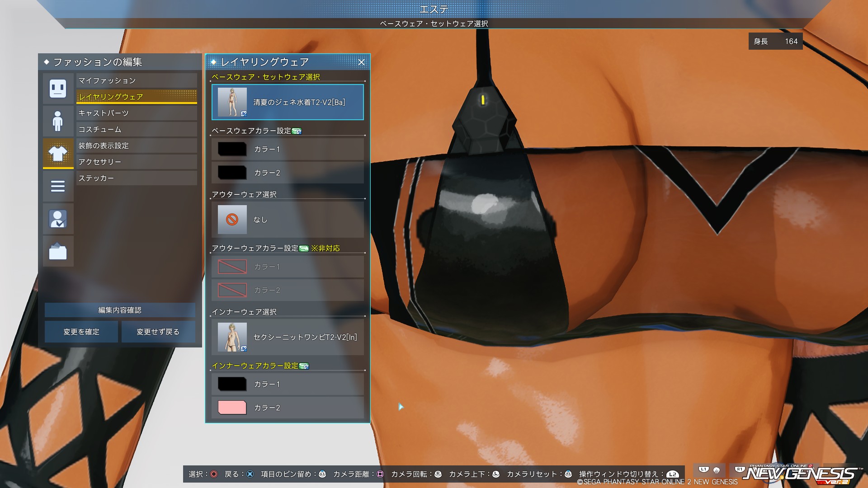Open 装飾の表示設定 display settings

137,145
